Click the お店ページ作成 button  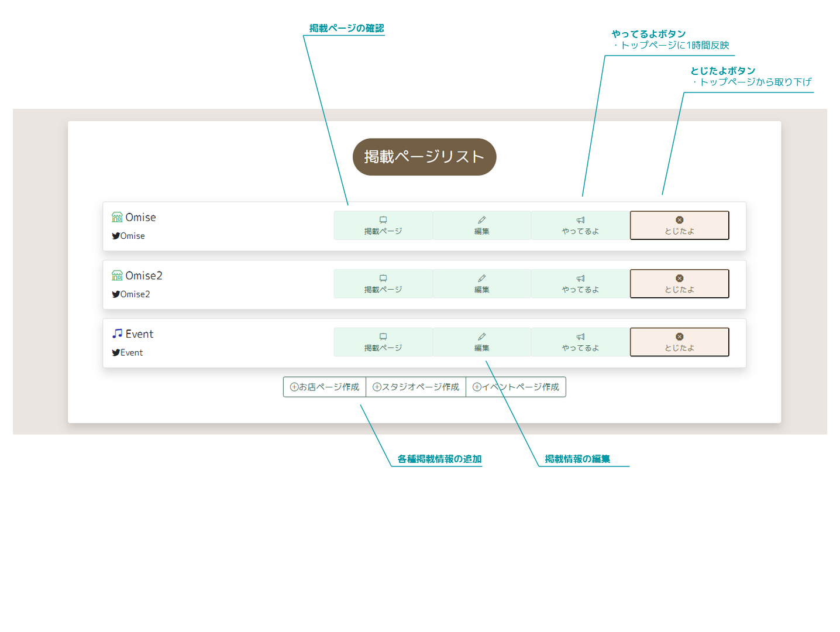coord(325,387)
